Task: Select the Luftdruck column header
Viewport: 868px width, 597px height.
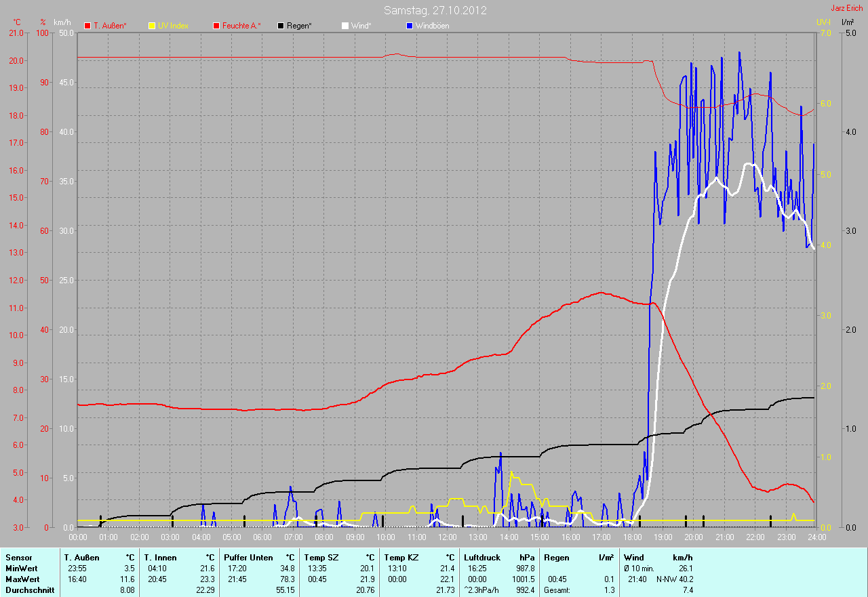Action: pyautogui.click(x=483, y=557)
